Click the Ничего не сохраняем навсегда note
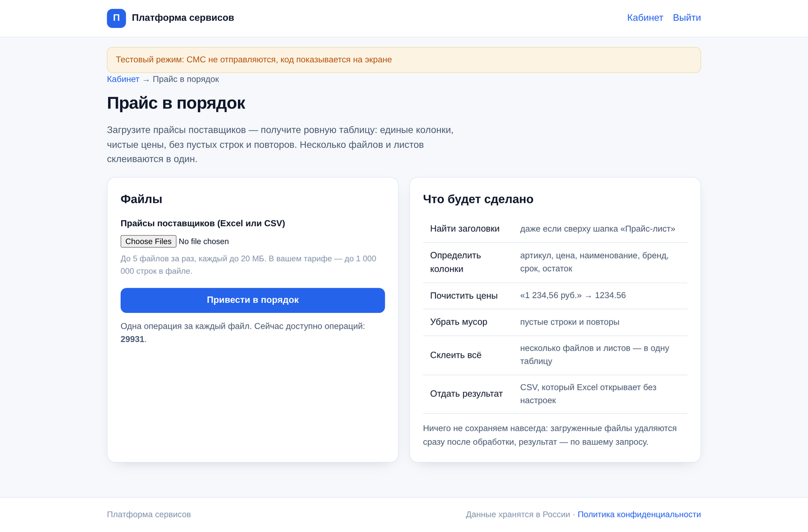 tap(550, 435)
